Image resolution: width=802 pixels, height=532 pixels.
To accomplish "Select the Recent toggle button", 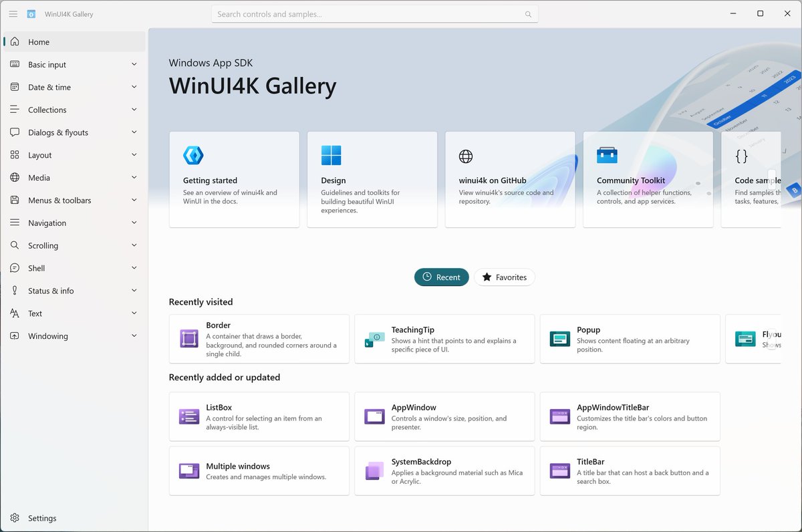I will click(442, 277).
